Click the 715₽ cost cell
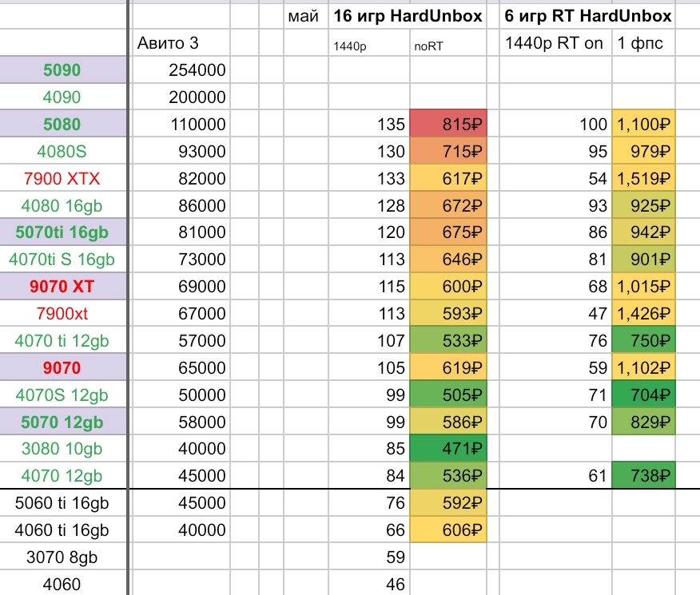This screenshot has height=595, width=700. click(x=448, y=151)
